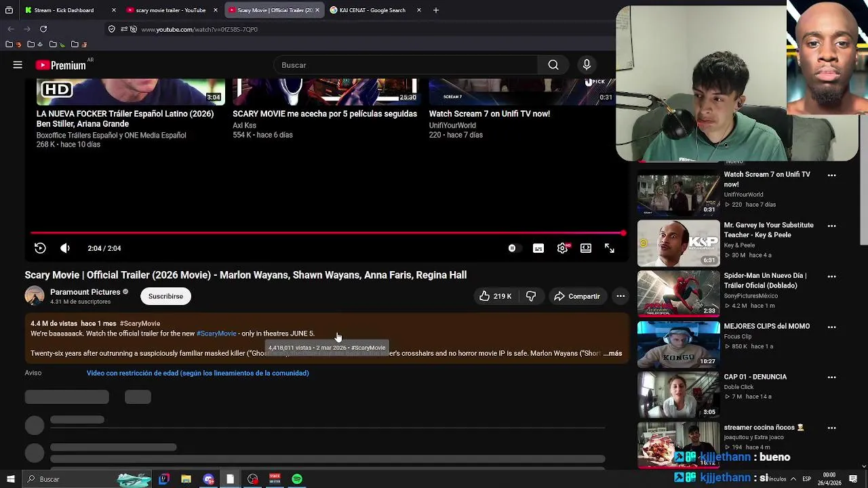This screenshot has width=868, height=488.
Task: Open age restriction guidelines link
Action: click(197, 373)
